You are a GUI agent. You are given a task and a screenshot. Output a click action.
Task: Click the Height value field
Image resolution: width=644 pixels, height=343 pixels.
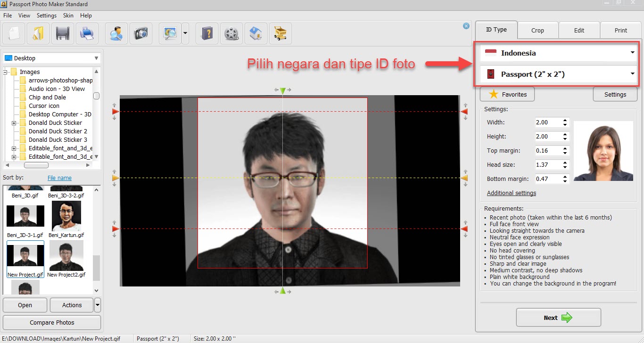[548, 137]
